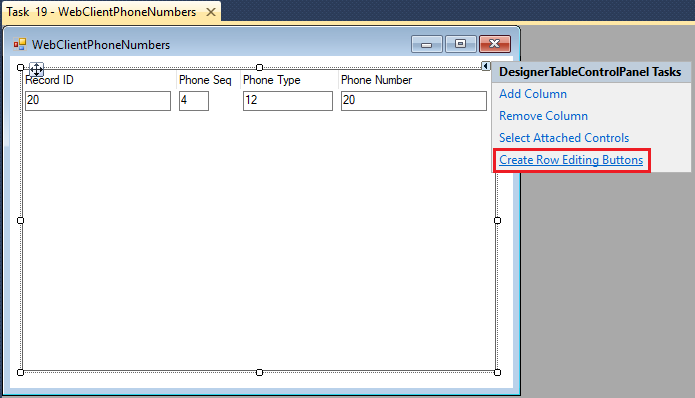Click Select Attached Controls link
The width and height of the screenshot is (695, 398).
[564, 138]
